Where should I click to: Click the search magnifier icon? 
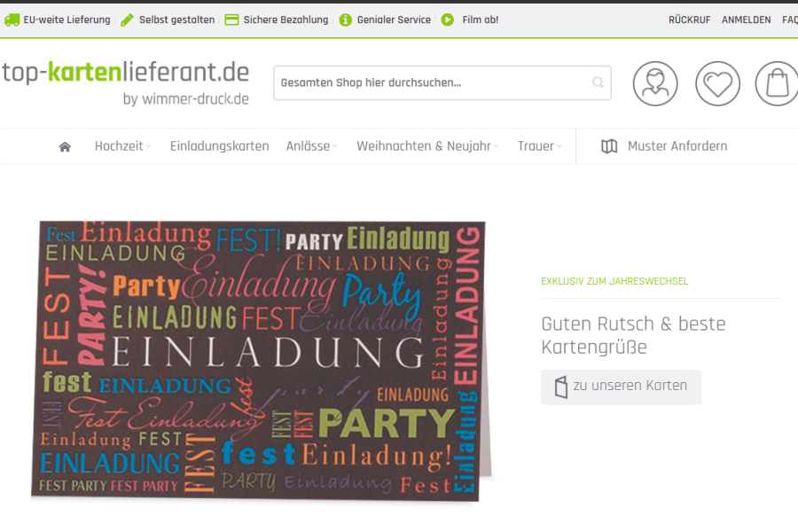coord(598,83)
